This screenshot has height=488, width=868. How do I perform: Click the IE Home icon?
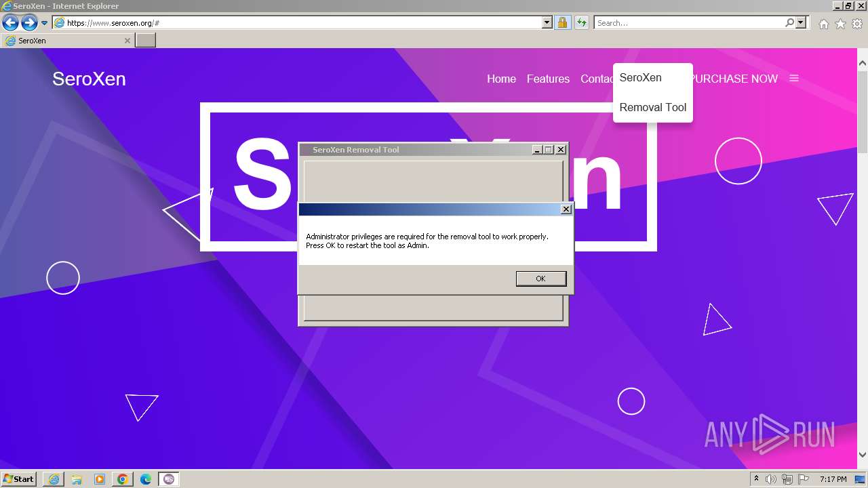pos(823,24)
